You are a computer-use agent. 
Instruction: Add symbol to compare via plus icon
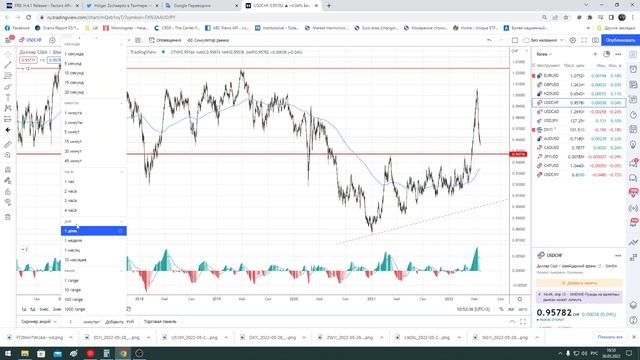coord(52,40)
